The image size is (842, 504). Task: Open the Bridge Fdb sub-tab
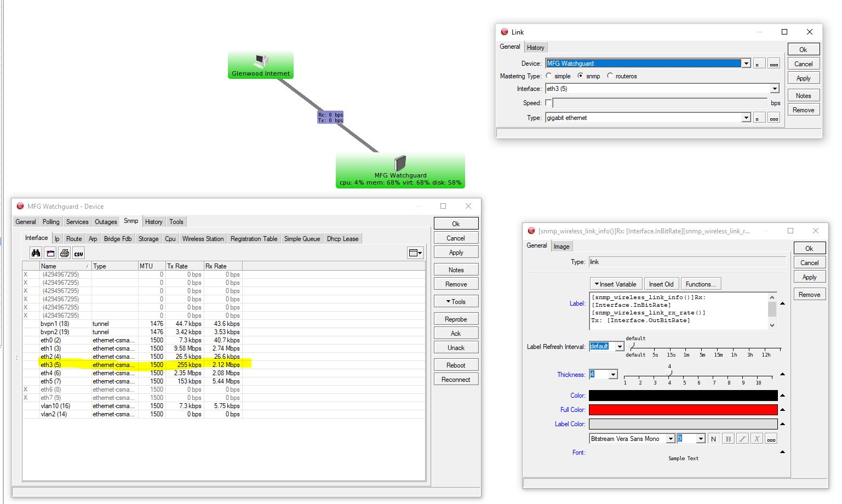click(118, 239)
